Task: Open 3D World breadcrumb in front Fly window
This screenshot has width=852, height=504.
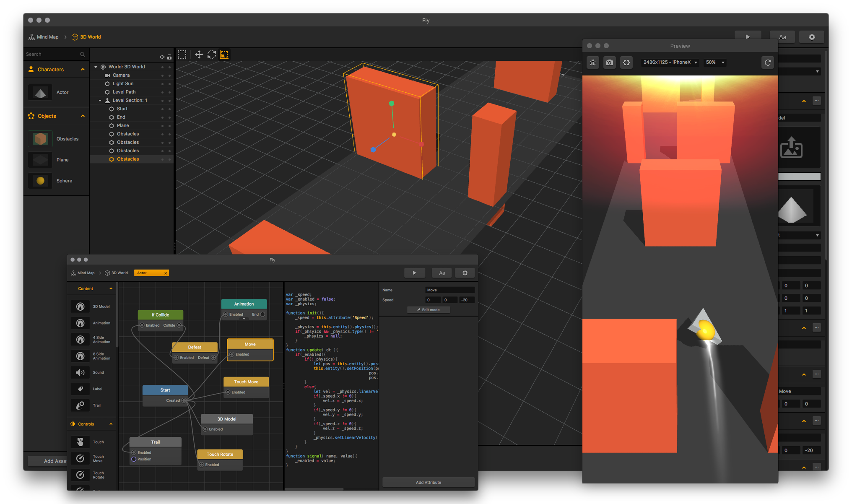Action: [x=116, y=273]
